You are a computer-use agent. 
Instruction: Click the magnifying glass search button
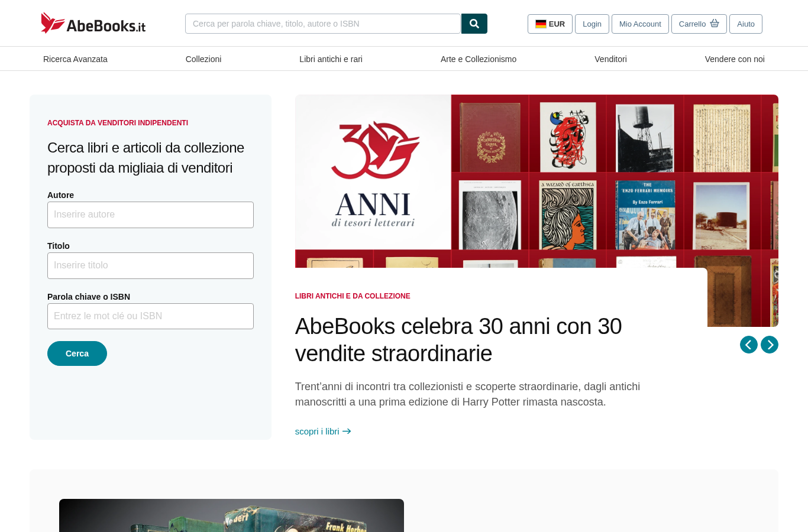[x=474, y=24]
